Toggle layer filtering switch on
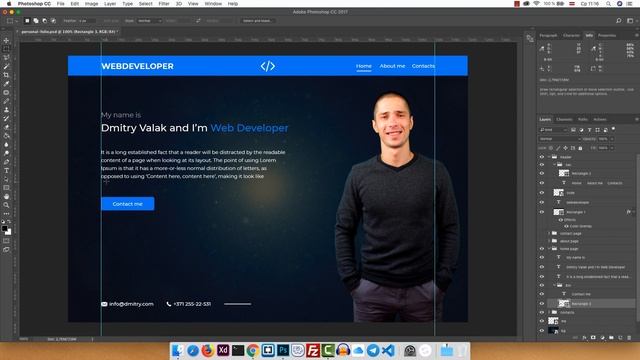640x360 pixels. pyautogui.click(x=613, y=129)
